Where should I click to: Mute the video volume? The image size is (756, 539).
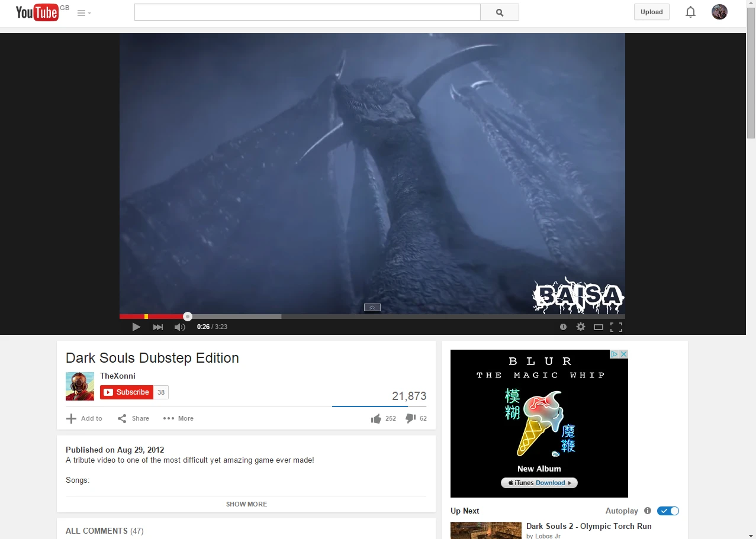click(x=179, y=327)
